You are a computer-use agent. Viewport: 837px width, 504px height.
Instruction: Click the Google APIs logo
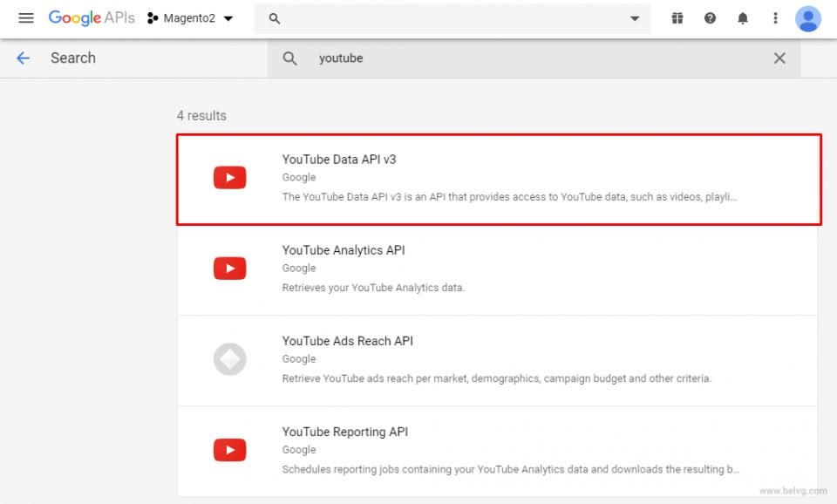coord(91,17)
